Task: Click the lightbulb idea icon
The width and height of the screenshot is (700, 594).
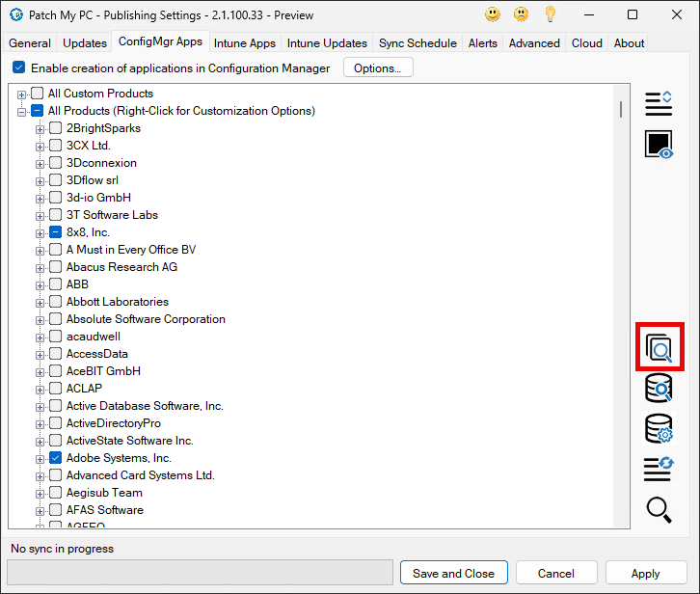Action: tap(551, 14)
